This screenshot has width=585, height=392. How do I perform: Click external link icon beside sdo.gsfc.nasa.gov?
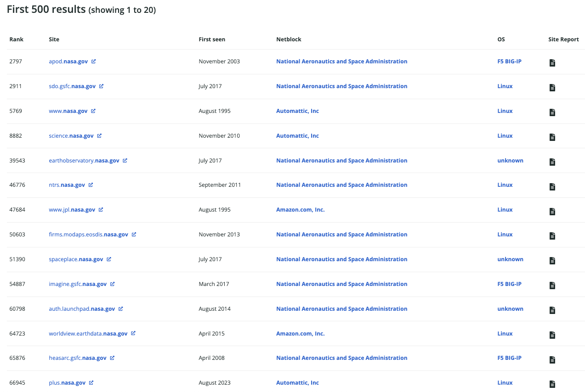[x=102, y=86]
